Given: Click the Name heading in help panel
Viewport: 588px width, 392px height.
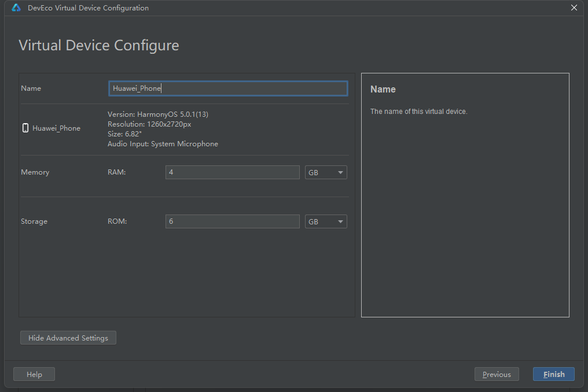Looking at the screenshot, I should (x=383, y=89).
